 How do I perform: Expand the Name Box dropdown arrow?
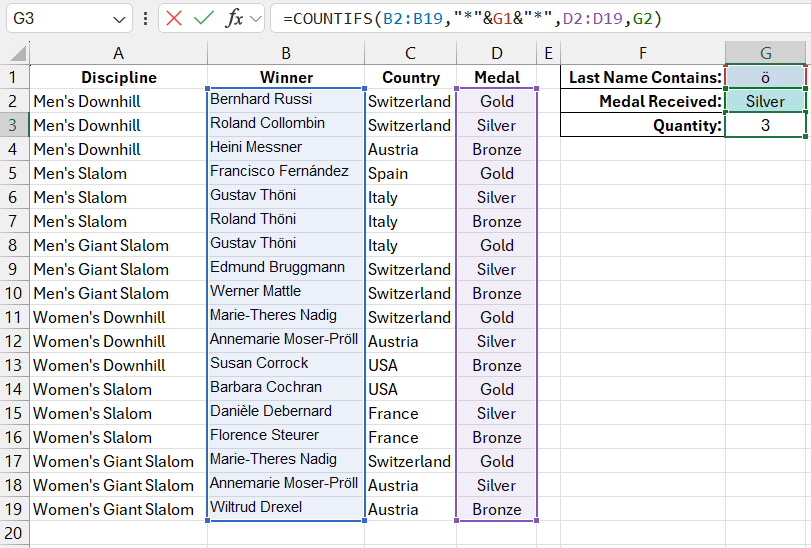[119, 20]
